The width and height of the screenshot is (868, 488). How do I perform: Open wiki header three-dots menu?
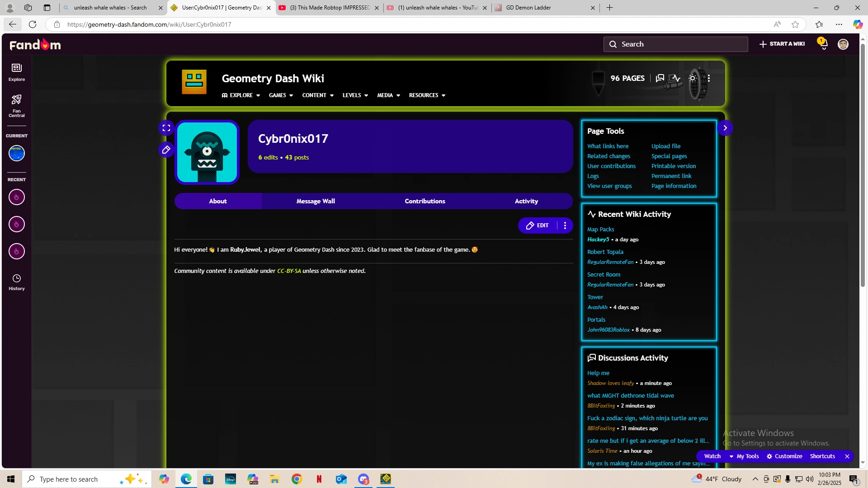(x=709, y=78)
